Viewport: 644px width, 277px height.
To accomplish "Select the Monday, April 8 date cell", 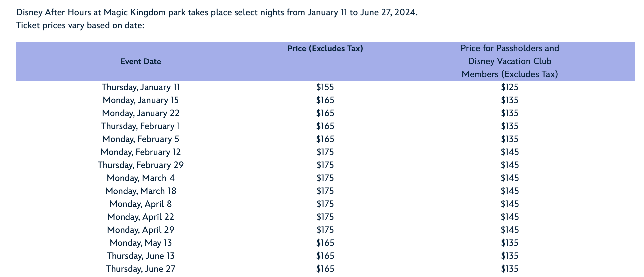I will (140, 204).
